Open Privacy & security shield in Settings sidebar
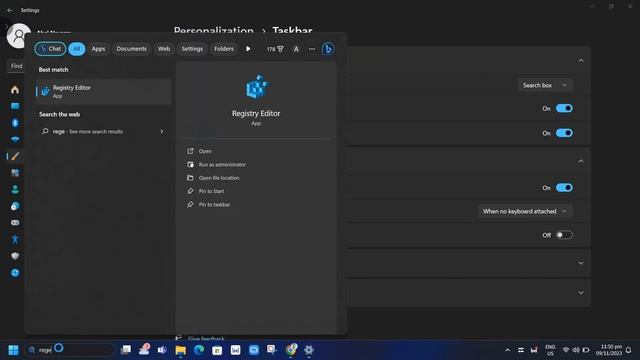 [x=15, y=256]
